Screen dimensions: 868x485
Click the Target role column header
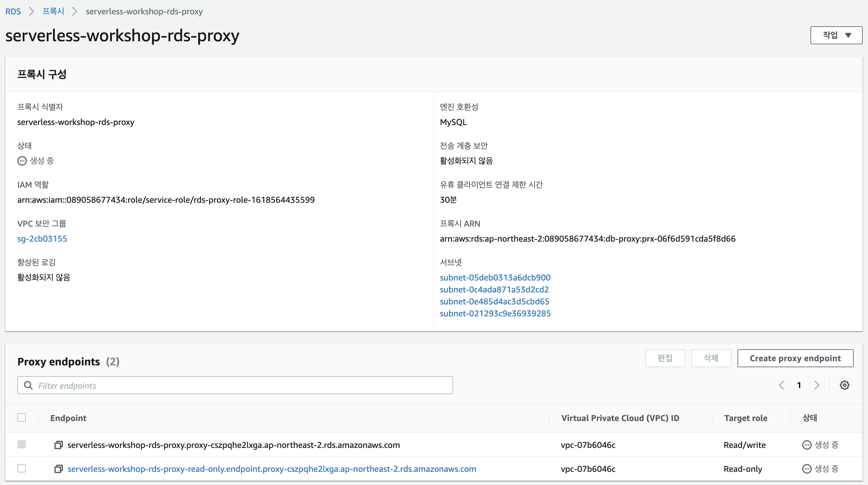pyautogui.click(x=746, y=418)
